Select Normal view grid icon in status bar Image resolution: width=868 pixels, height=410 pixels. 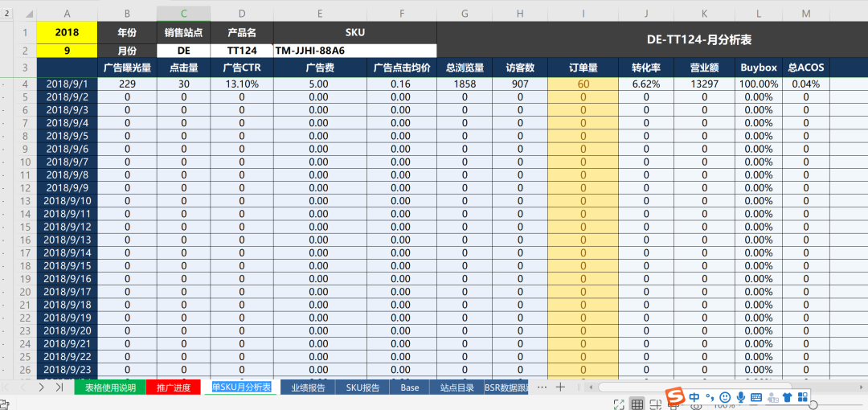coord(637,404)
